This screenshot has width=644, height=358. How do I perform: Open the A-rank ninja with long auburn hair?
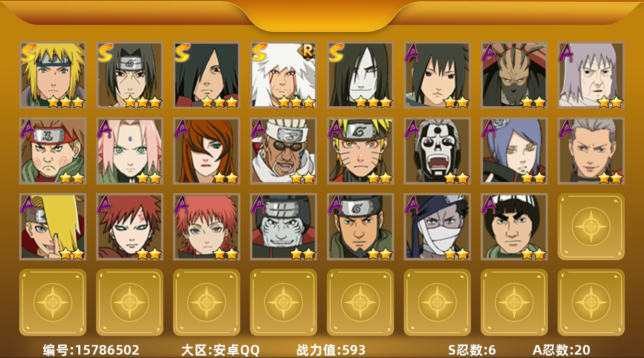click(x=206, y=151)
